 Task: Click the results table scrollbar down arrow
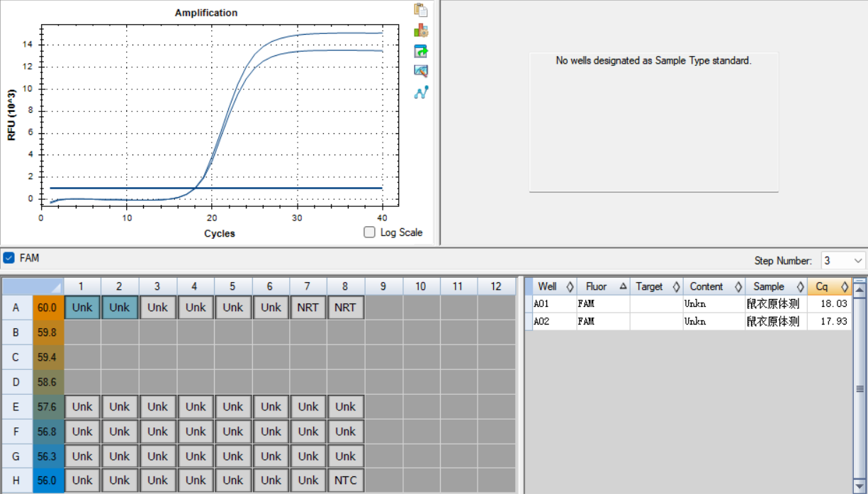[859, 486]
